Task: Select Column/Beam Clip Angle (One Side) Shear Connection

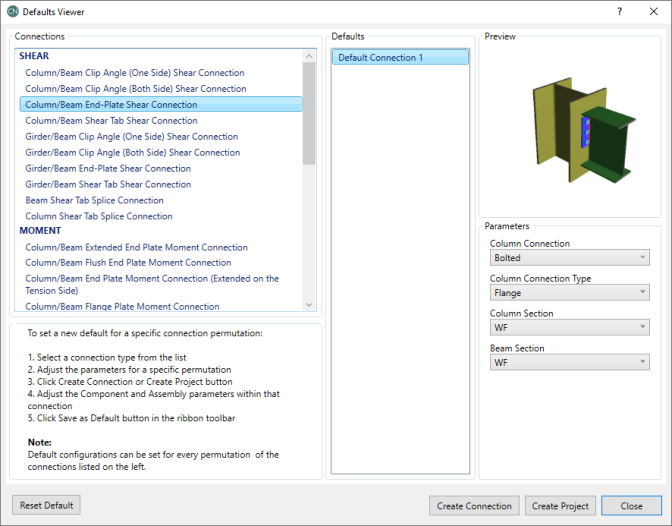Action: tap(135, 73)
